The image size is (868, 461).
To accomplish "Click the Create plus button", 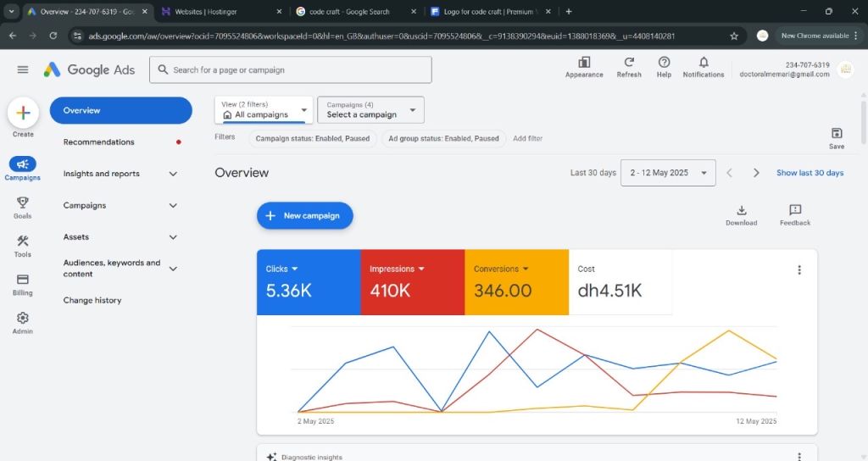I will (x=23, y=113).
